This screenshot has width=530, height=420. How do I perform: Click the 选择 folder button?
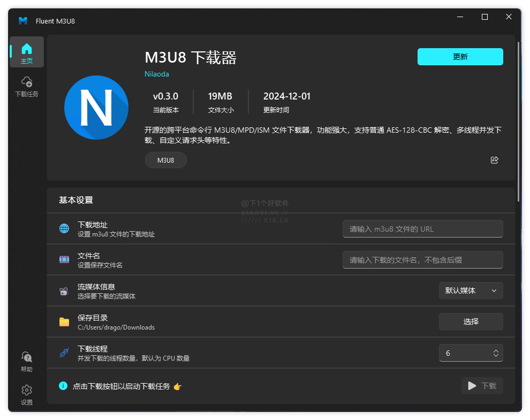pos(471,322)
